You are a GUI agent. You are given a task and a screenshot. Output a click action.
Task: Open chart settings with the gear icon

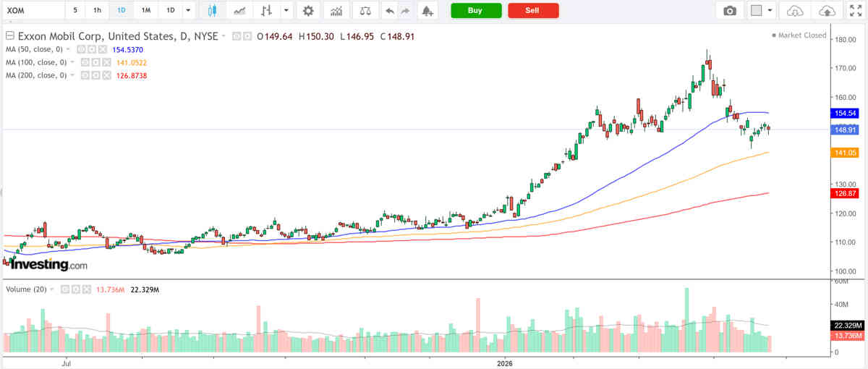(309, 11)
